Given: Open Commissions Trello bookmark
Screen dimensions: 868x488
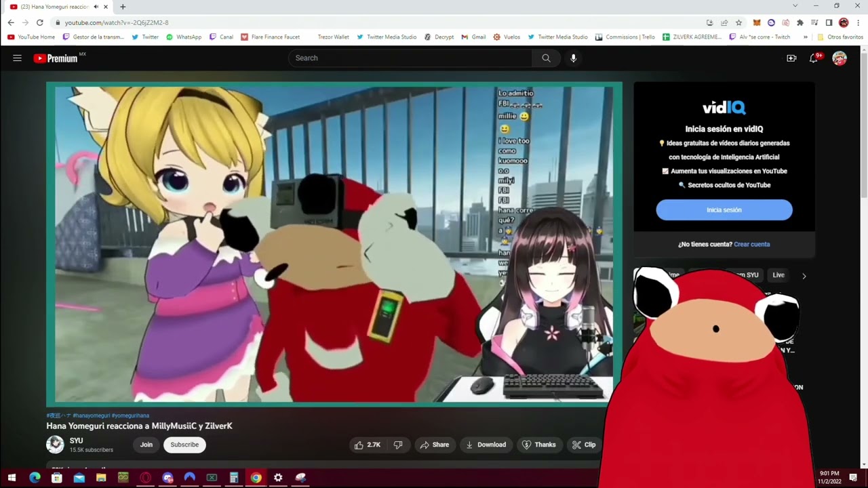Looking at the screenshot, I should coord(625,37).
